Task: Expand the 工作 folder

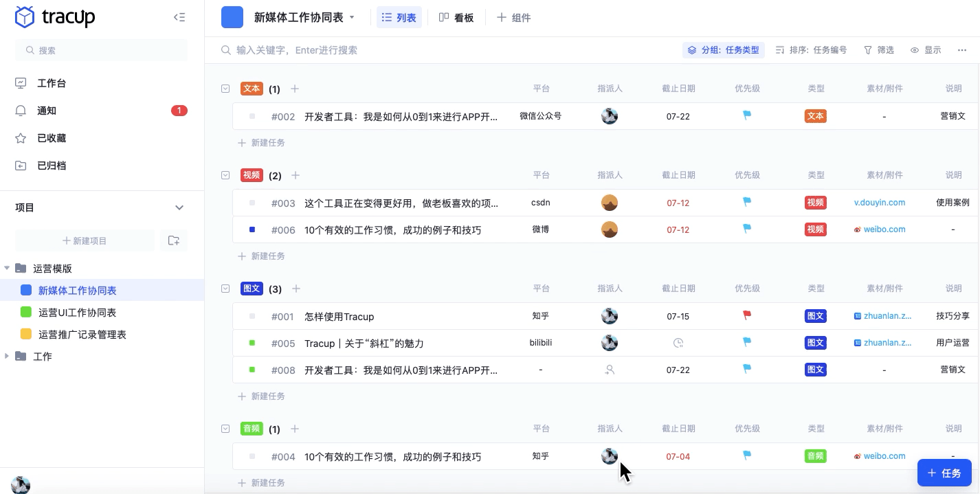Action: point(7,356)
